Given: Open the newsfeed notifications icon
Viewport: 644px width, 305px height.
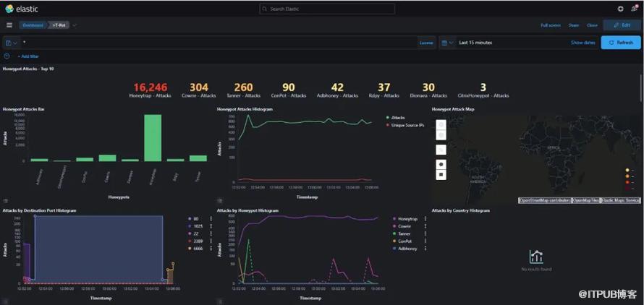Looking at the screenshot, I should pyautogui.click(x=635, y=9).
